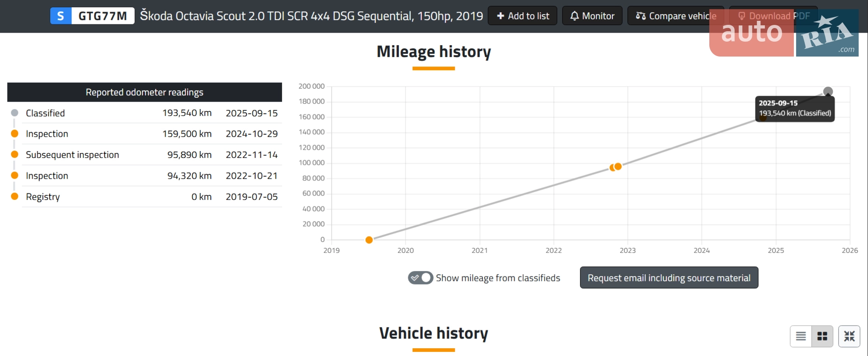Click the Registry row orange dot
Viewport: 868px width, 356px height.
point(14,196)
